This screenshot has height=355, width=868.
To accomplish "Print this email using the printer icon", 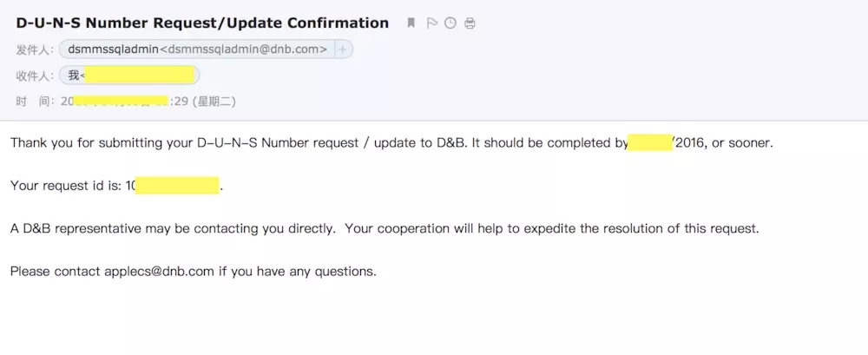I will click(x=470, y=23).
